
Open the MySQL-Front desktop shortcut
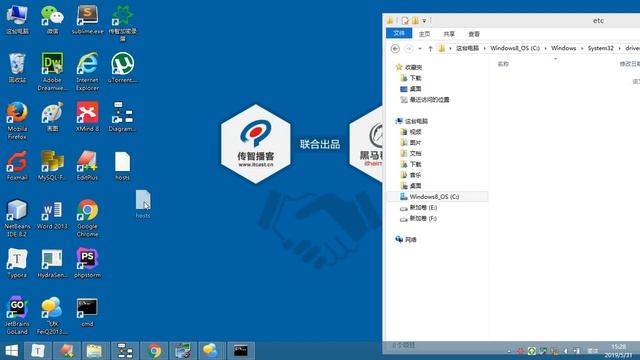click(52, 166)
